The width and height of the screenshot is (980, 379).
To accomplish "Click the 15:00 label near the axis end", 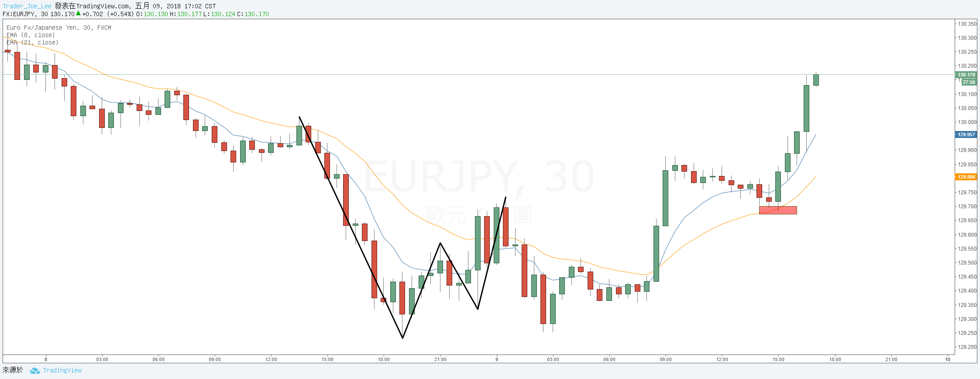I will coord(778,359).
